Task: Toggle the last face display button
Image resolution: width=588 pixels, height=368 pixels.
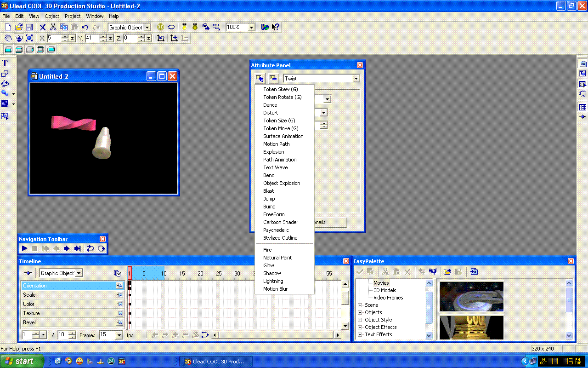Action: point(51,50)
